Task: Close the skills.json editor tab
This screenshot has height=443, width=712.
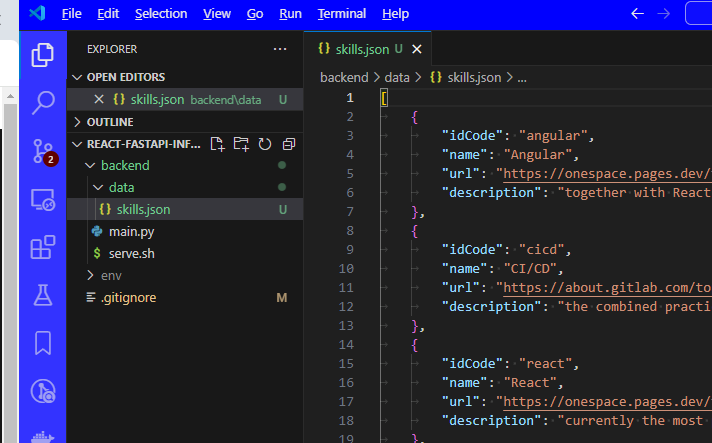Action: [x=417, y=49]
